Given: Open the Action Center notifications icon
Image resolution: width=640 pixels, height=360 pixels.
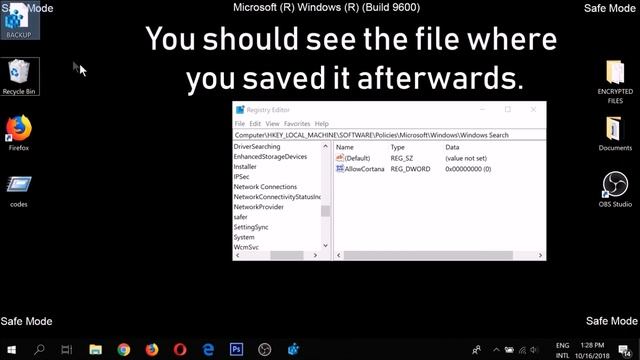Looking at the screenshot, I should pos(624,350).
